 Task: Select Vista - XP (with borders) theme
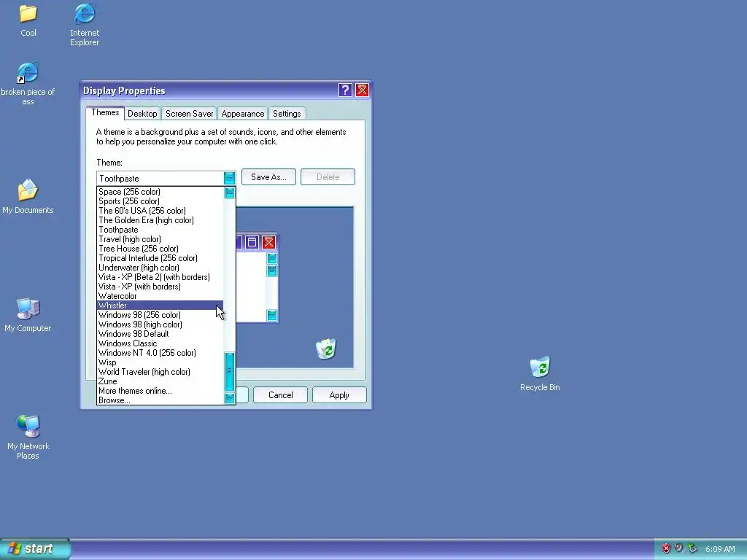[x=160, y=287]
